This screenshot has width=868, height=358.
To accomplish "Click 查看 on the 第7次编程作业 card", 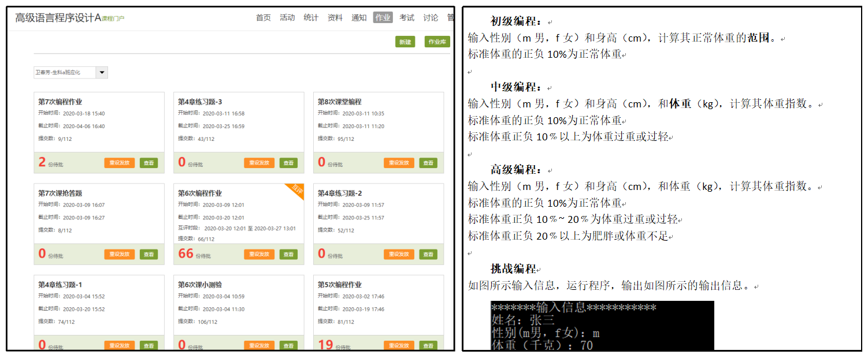I will [x=149, y=163].
